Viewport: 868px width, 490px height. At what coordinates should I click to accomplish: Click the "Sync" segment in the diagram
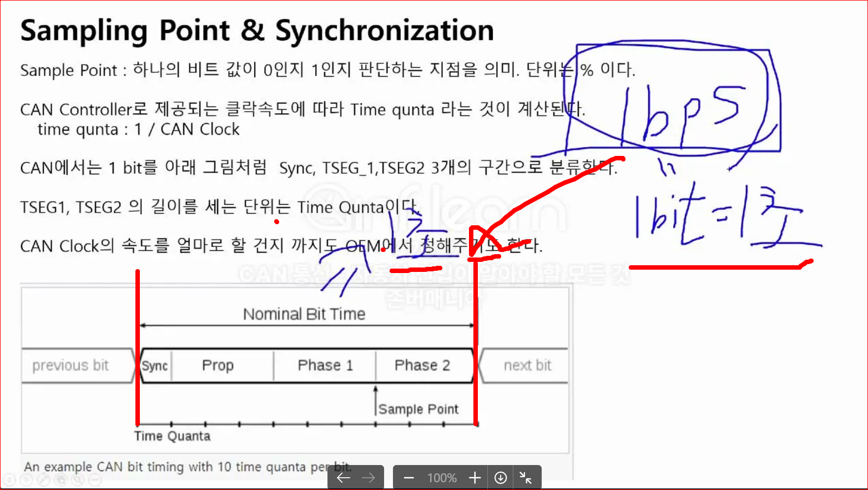pos(155,366)
